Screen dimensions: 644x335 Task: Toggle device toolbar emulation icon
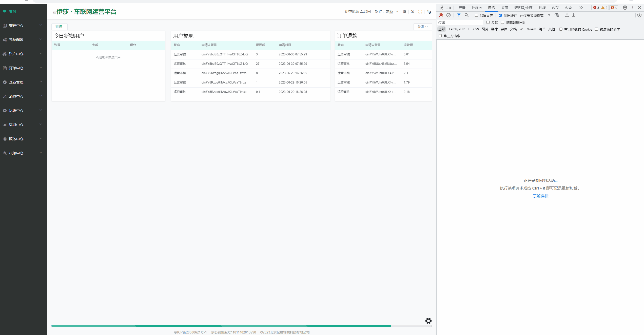click(448, 8)
